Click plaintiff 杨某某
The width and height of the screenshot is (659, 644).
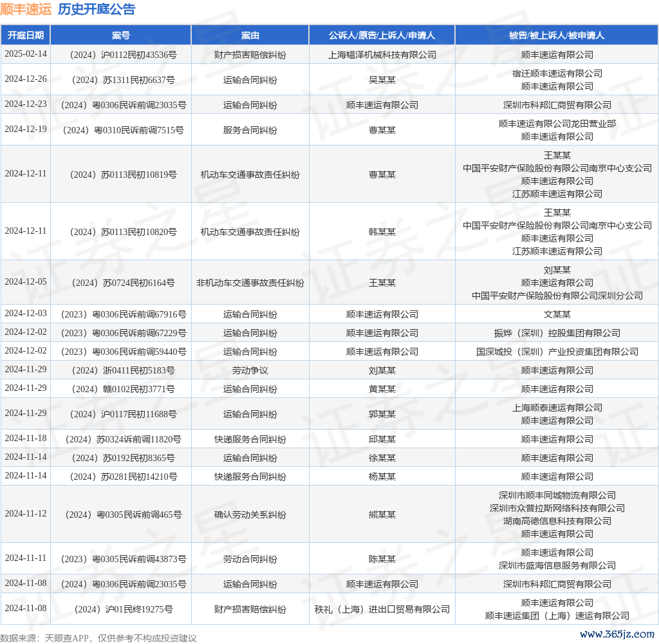(382, 477)
